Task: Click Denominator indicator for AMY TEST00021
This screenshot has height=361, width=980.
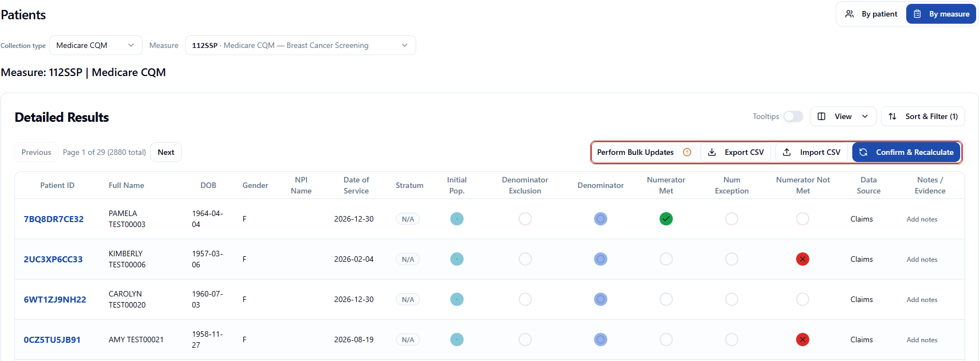Action: 601,340
